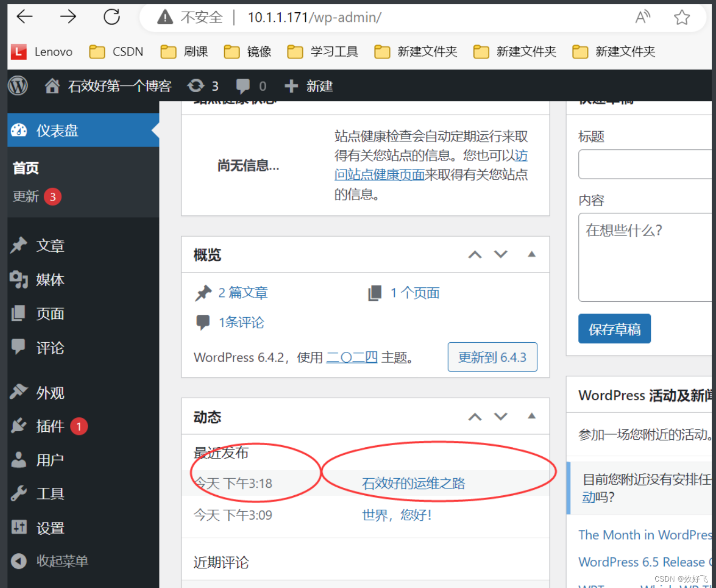
Task: Open the Lenovo bookmark
Action: point(42,52)
